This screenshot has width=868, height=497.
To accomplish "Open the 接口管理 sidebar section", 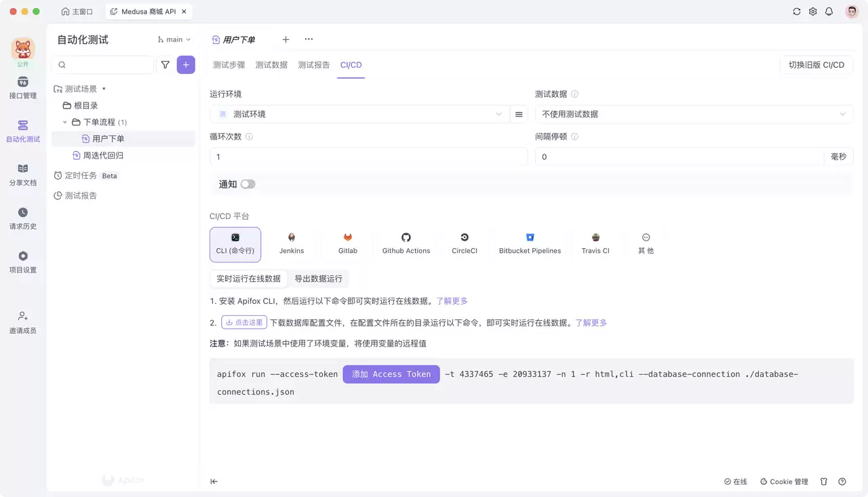I will pos(23,87).
